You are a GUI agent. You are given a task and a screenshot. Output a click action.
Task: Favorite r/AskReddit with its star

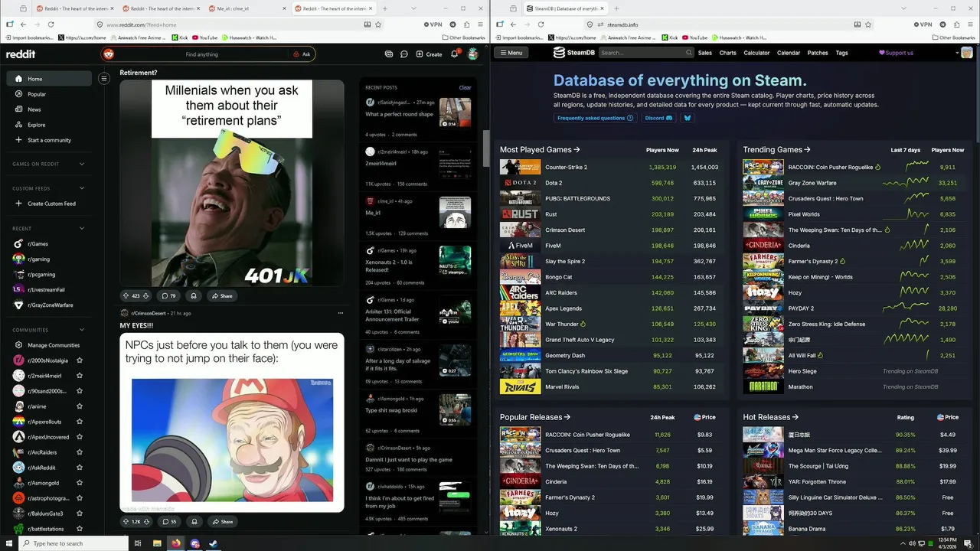(80, 468)
